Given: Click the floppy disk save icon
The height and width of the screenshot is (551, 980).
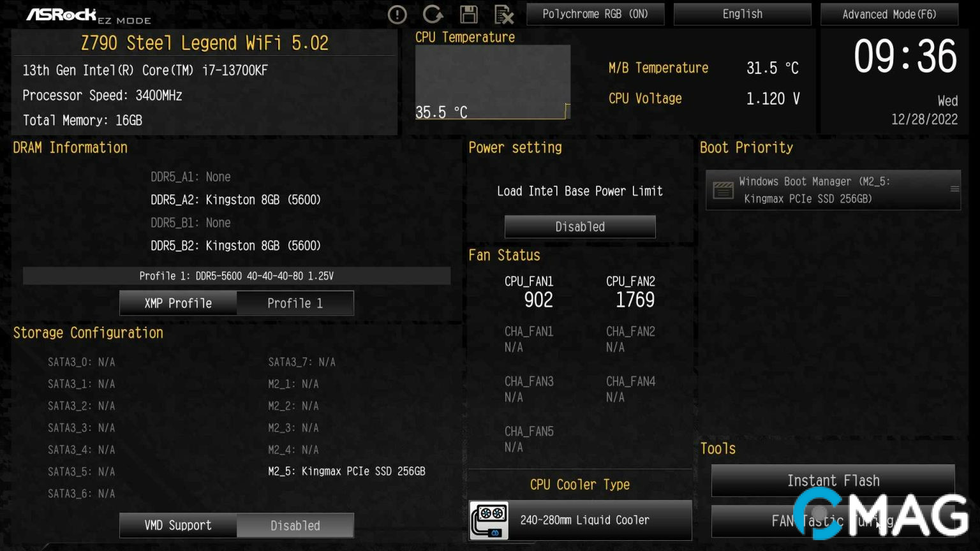Looking at the screenshot, I should (x=469, y=14).
